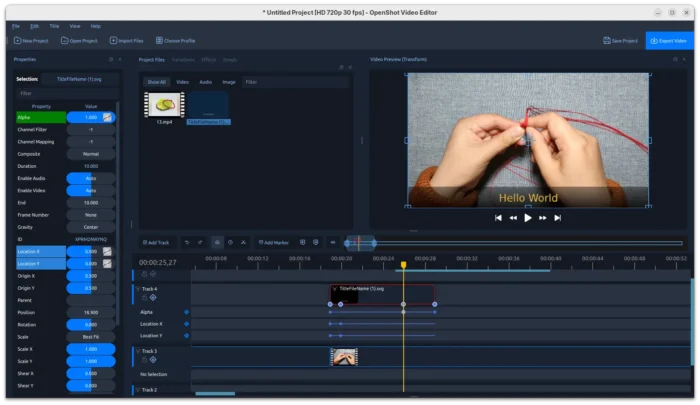This screenshot has width=700, height=405.
Task: Select the 13.mp4 thumbnail in Project Files
Action: [164, 106]
